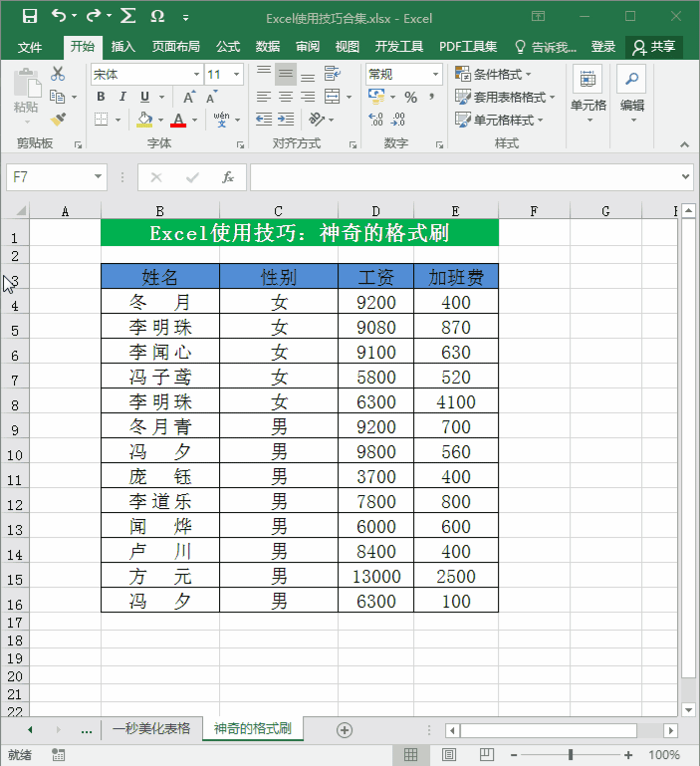Click the Cut scissors icon

coord(58,74)
